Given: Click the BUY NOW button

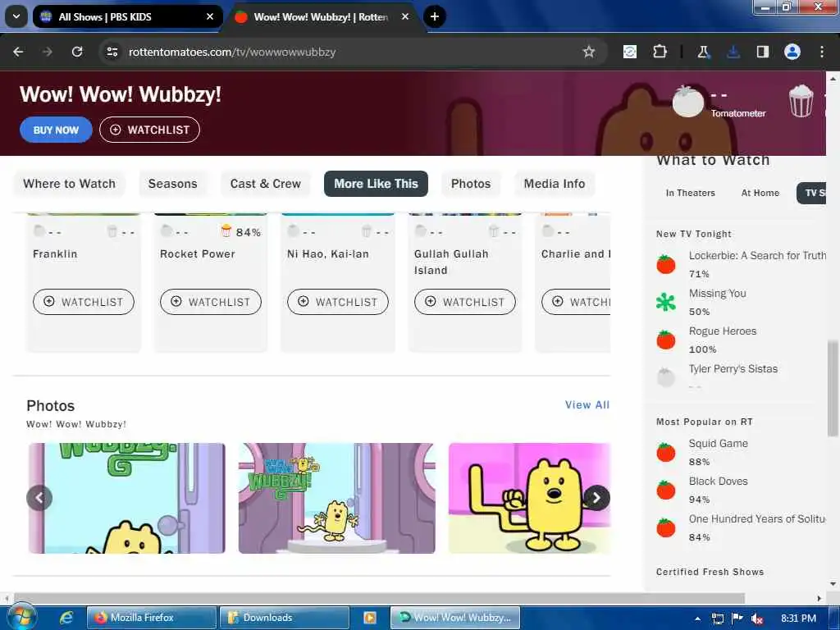Looking at the screenshot, I should pos(56,130).
